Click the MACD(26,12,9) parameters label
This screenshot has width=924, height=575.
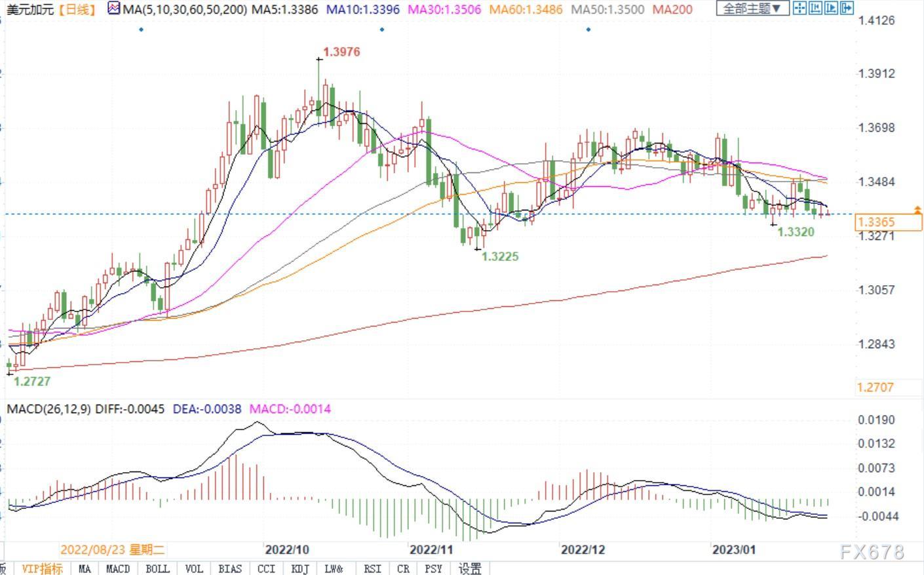tap(49, 408)
